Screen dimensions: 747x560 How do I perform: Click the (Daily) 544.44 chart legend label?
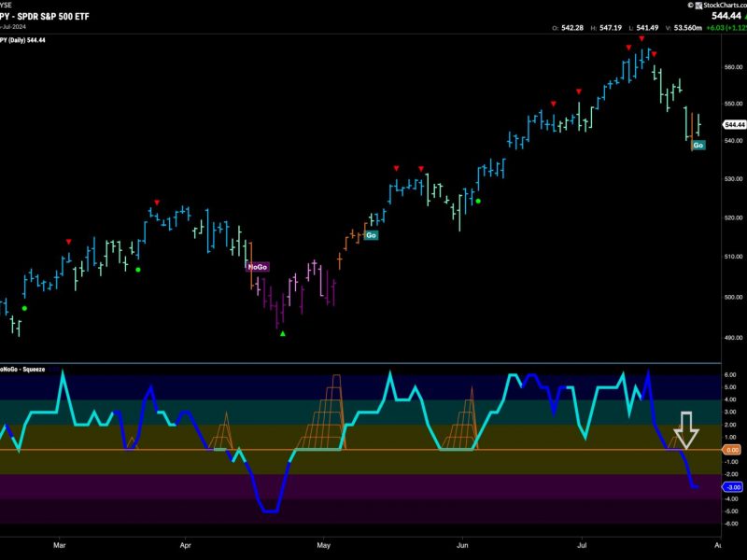point(22,40)
